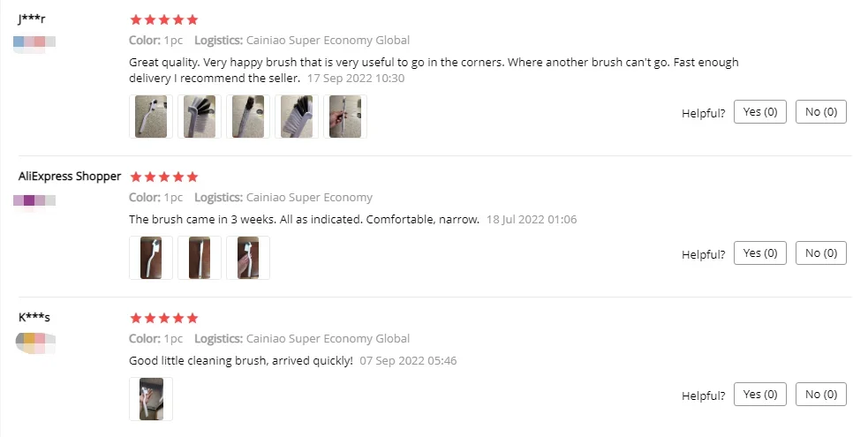
Task: Open third photo in J***r's review
Action: [248, 117]
